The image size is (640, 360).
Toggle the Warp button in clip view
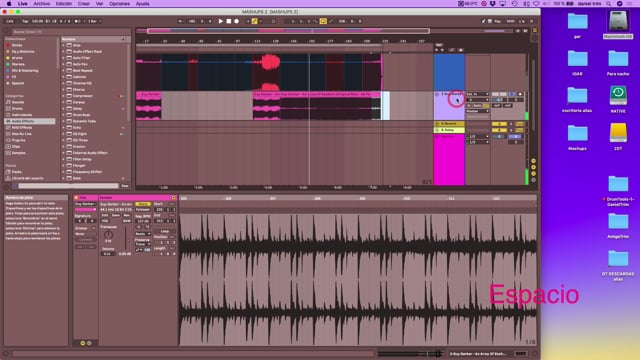coord(143,204)
